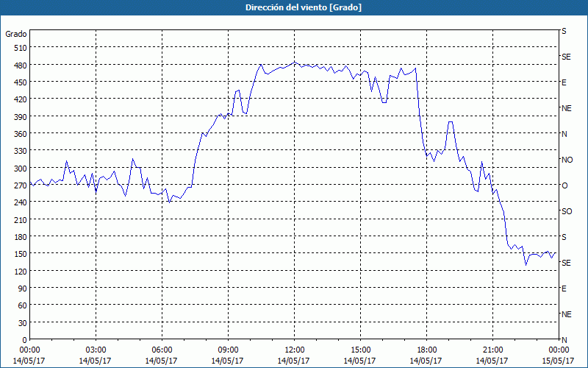The image size is (588, 368).
Task: Click the 300 y-axis value
Action: pos(21,168)
